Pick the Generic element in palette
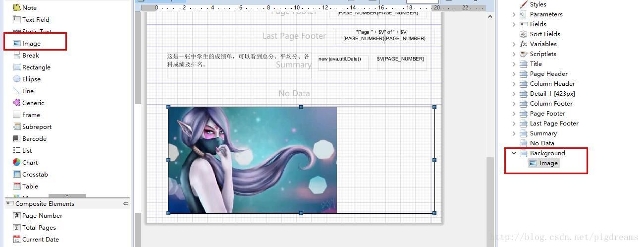 point(29,103)
